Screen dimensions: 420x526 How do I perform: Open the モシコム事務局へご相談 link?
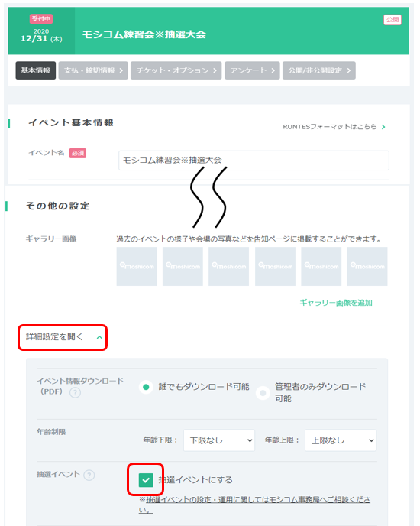coord(255,505)
